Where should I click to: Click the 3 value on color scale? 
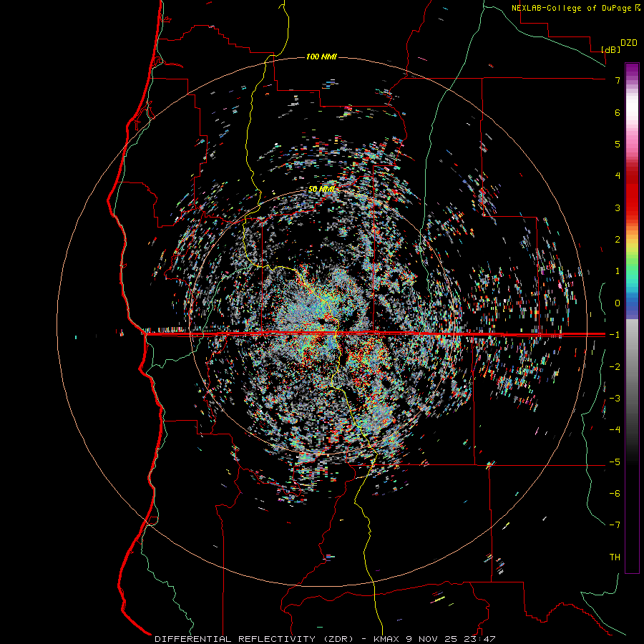tap(618, 208)
